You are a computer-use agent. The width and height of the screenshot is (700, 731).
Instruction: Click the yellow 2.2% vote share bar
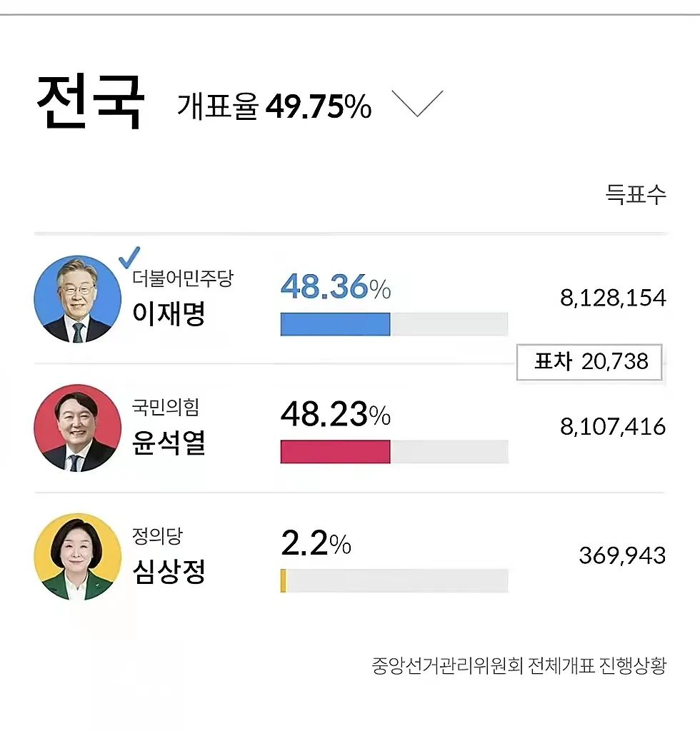(x=284, y=580)
